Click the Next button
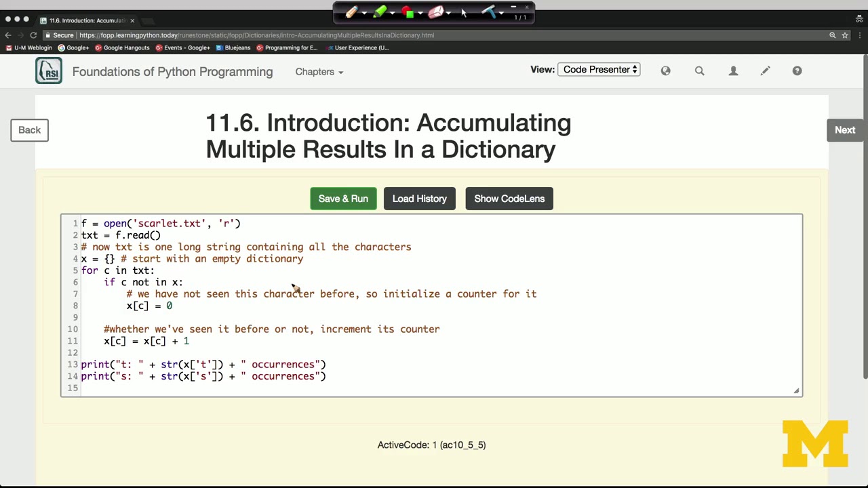 pyautogui.click(x=845, y=130)
